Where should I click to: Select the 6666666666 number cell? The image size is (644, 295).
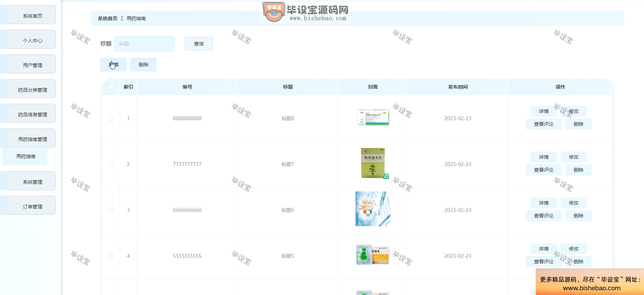[187, 210]
